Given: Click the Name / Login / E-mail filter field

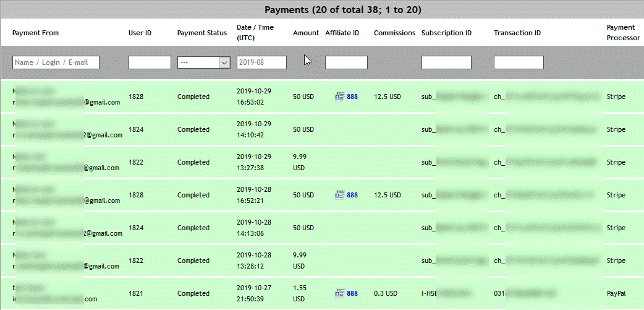Looking at the screenshot, I should [56, 62].
